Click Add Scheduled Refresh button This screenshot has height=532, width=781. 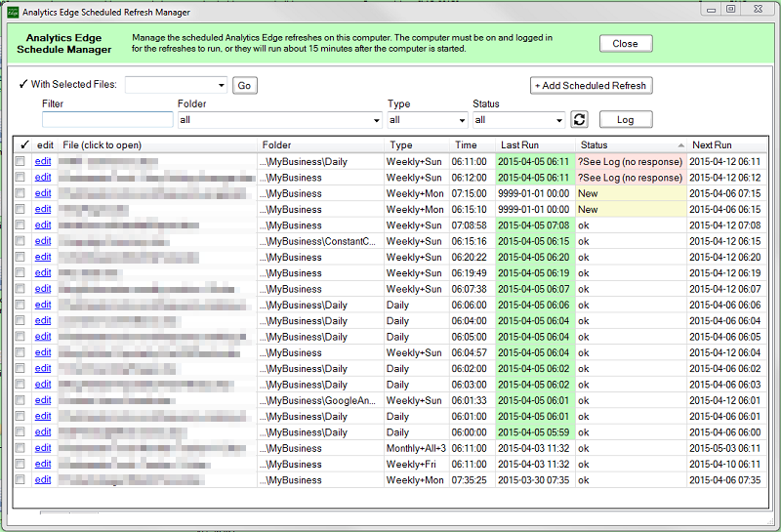click(591, 85)
